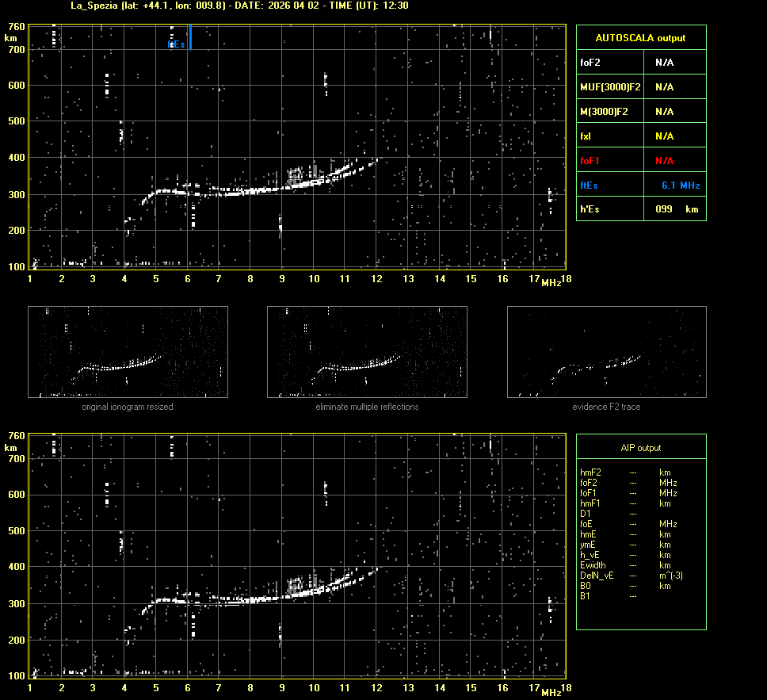The width and height of the screenshot is (767, 700).
Task: Click the 'original ionogram resized' caption
Action: pyautogui.click(x=128, y=407)
